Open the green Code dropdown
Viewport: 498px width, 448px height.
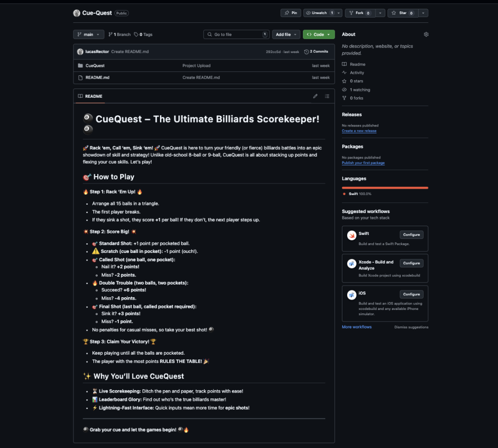pyautogui.click(x=319, y=35)
